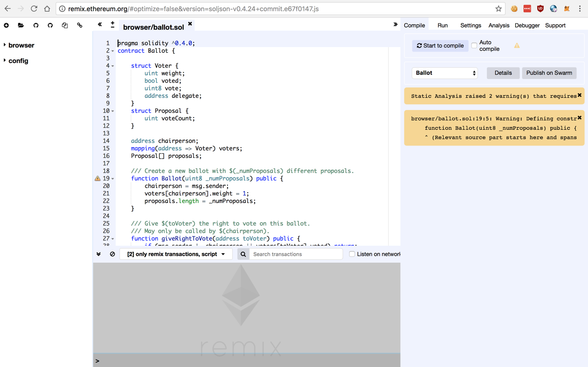Open the Analysis tab
This screenshot has height=367, width=588.
[x=499, y=25]
